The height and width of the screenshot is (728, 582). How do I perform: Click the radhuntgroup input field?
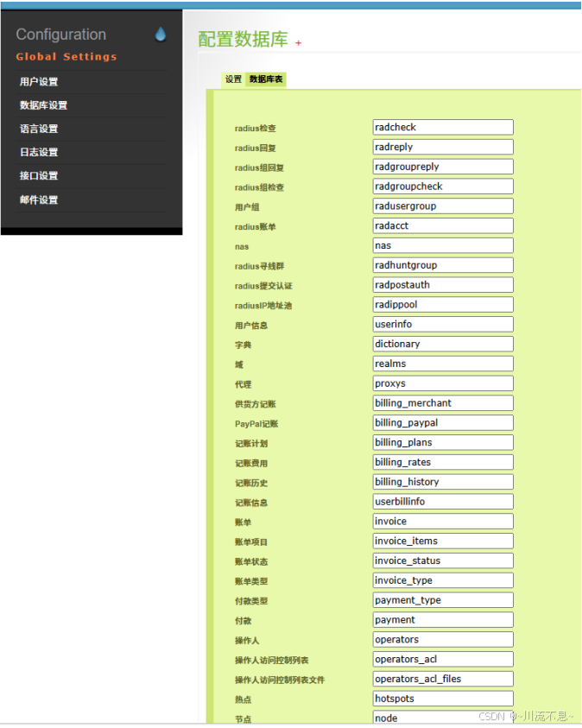coord(443,265)
